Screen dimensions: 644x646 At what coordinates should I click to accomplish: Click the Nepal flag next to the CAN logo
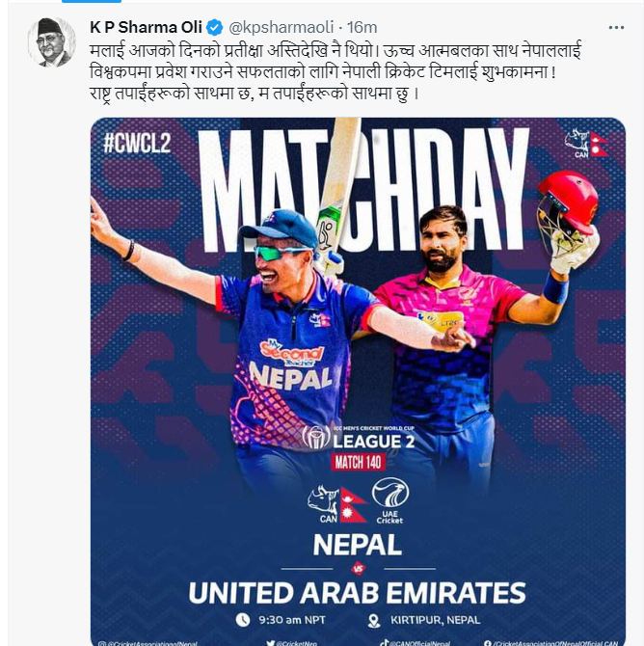[x=353, y=504]
